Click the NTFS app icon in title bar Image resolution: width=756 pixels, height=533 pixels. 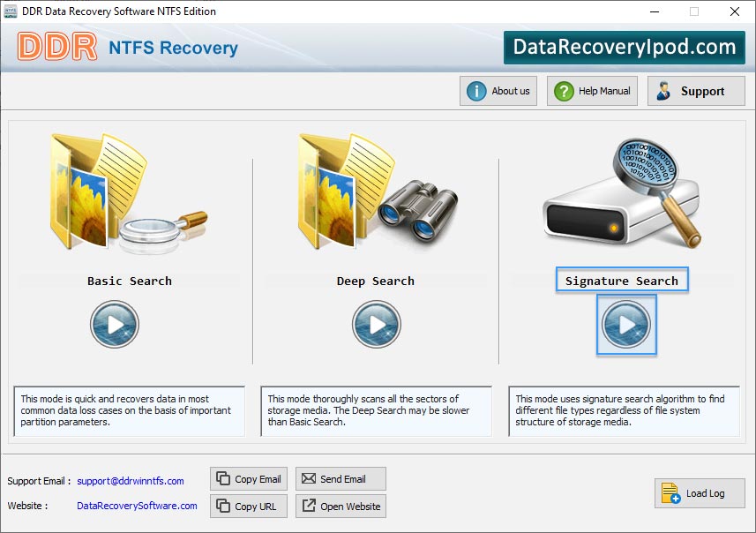(x=11, y=11)
